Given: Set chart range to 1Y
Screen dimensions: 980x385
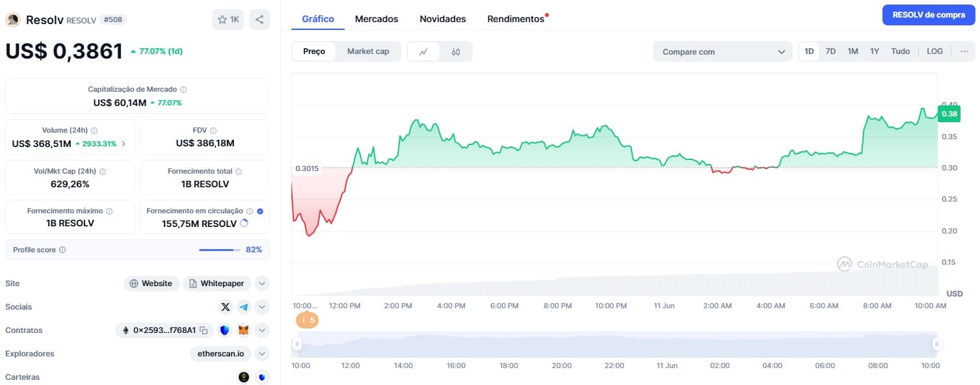Looking at the screenshot, I should [x=875, y=51].
